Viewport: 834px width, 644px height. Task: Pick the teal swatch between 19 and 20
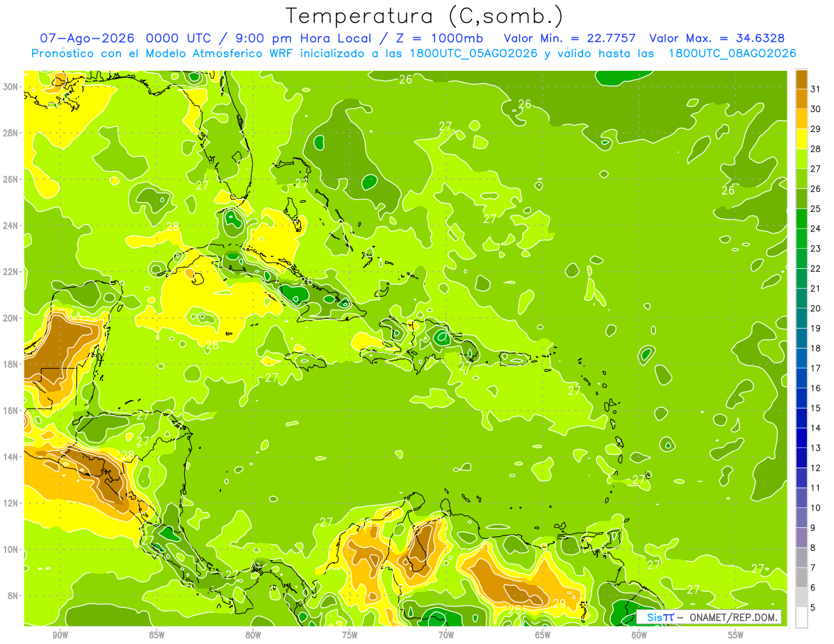[801, 317]
